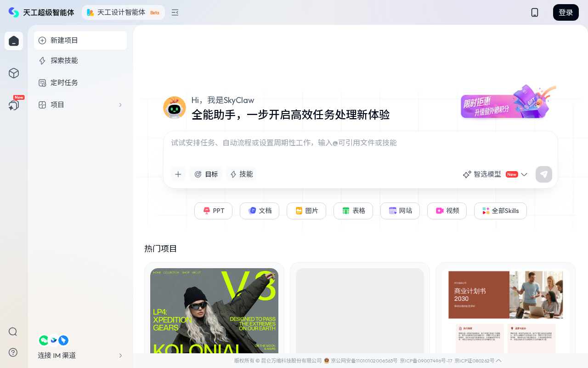Open 探索技能 menu item
Screen dimensions: 588x368
coord(80,61)
